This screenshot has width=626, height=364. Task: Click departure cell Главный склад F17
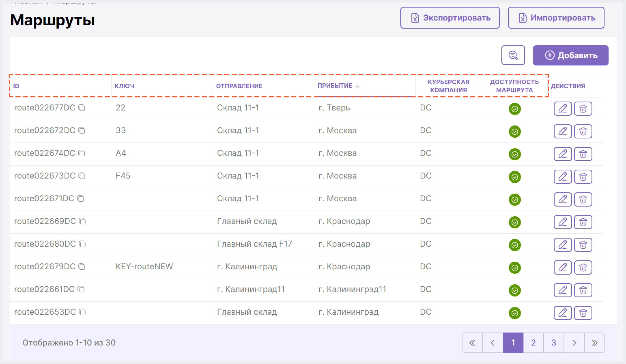[x=254, y=244]
